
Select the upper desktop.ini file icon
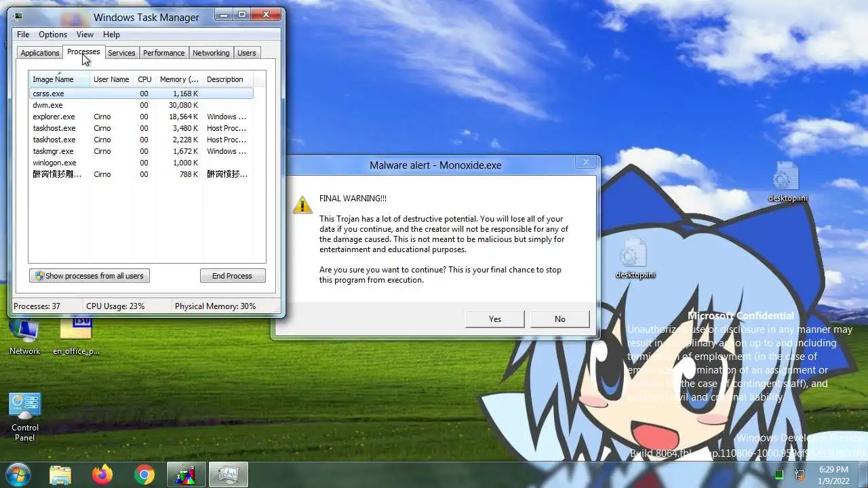coord(787,182)
